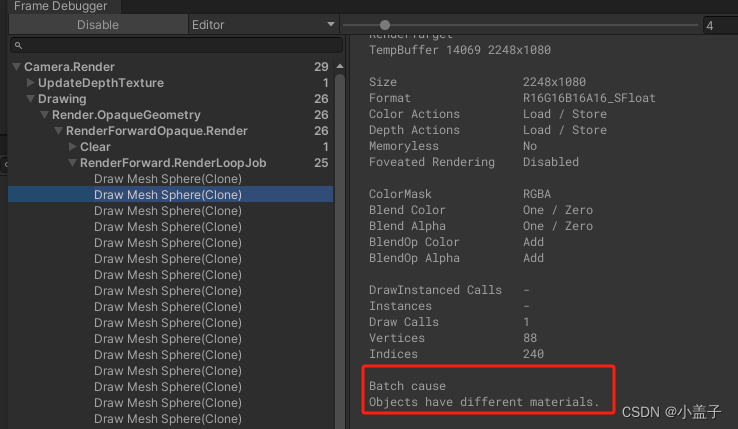This screenshot has width=738, height=429.
Task: Click the BlendOp Alpha label
Action: pos(414,258)
